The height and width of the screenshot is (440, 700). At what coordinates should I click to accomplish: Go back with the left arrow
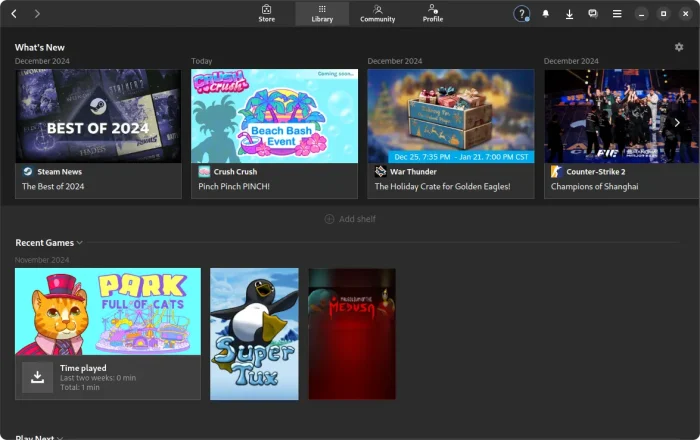click(14, 14)
